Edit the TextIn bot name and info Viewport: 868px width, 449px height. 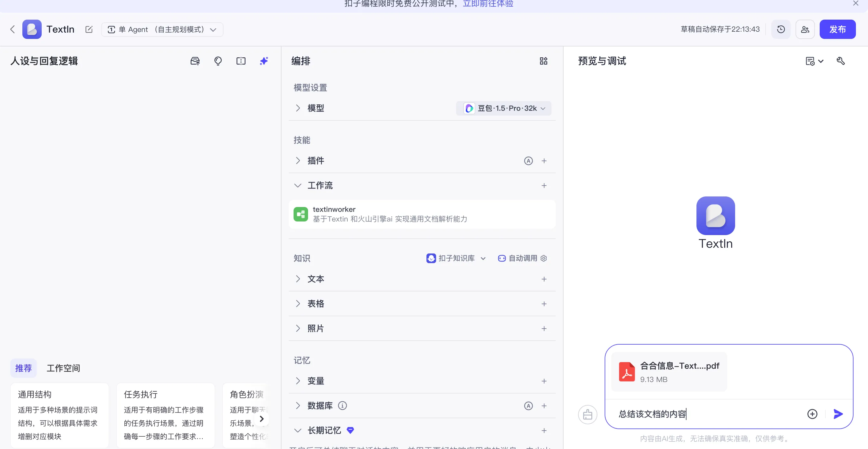click(89, 29)
